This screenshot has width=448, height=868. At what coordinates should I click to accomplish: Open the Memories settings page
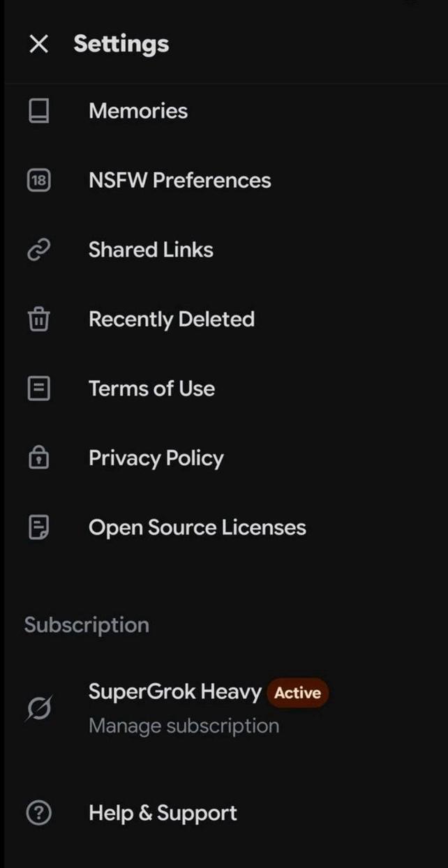coord(137,110)
